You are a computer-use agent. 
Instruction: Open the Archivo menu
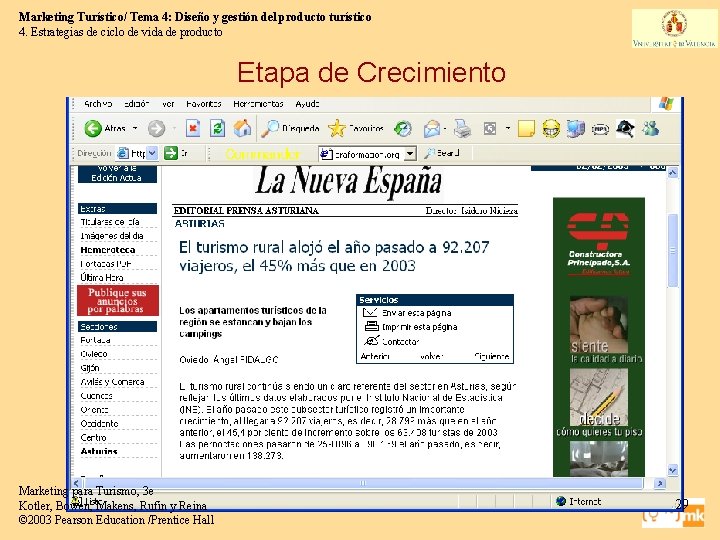(98, 104)
